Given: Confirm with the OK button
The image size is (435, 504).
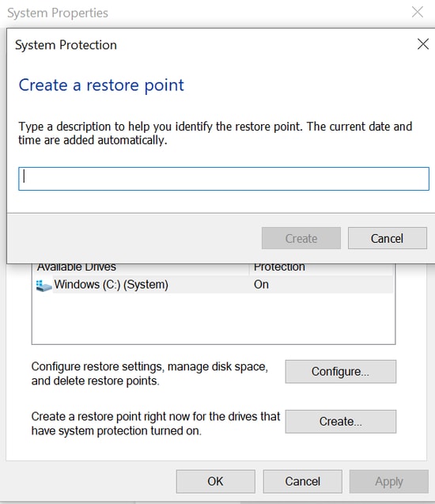Looking at the screenshot, I should point(216,481).
